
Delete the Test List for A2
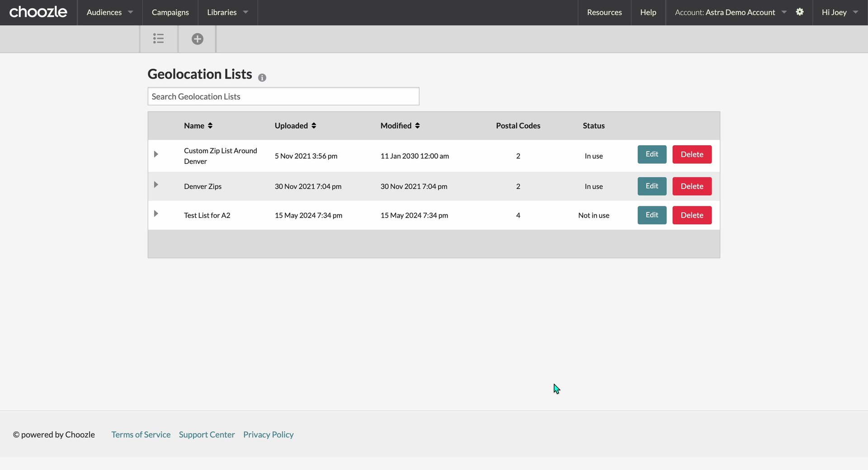pyautogui.click(x=692, y=215)
